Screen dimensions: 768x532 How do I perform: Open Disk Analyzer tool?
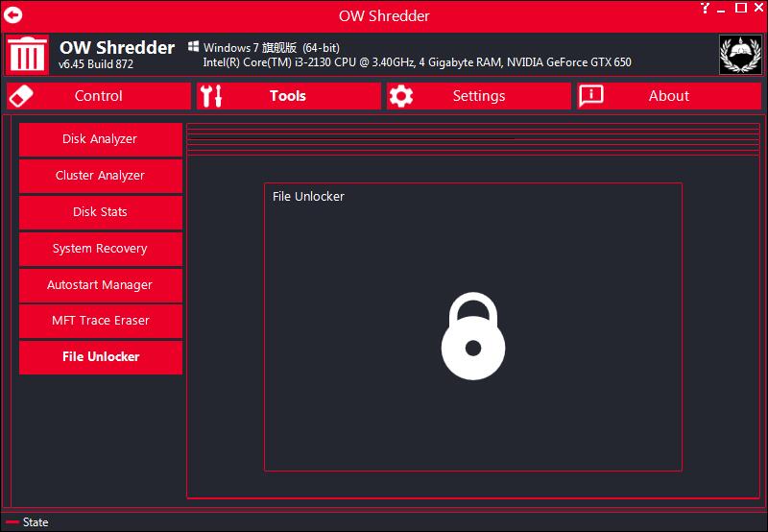(x=101, y=139)
